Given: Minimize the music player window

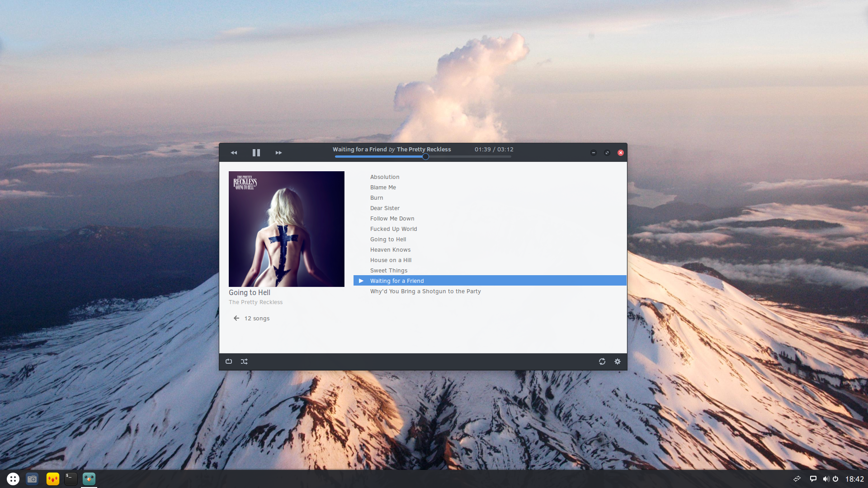Looking at the screenshot, I should [594, 153].
